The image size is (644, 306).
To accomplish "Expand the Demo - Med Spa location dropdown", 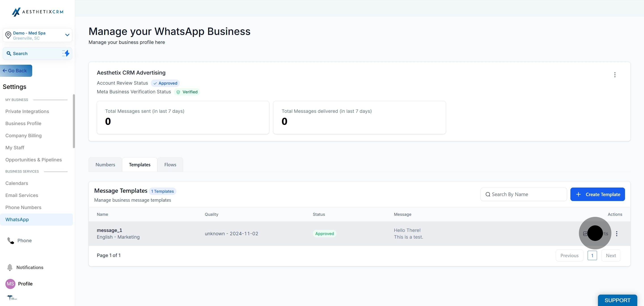I will coord(67,35).
